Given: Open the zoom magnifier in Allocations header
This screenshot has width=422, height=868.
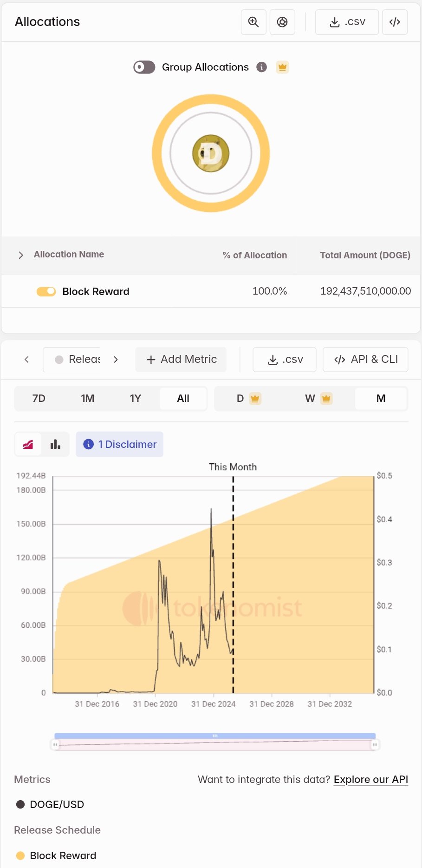Looking at the screenshot, I should (x=253, y=22).
